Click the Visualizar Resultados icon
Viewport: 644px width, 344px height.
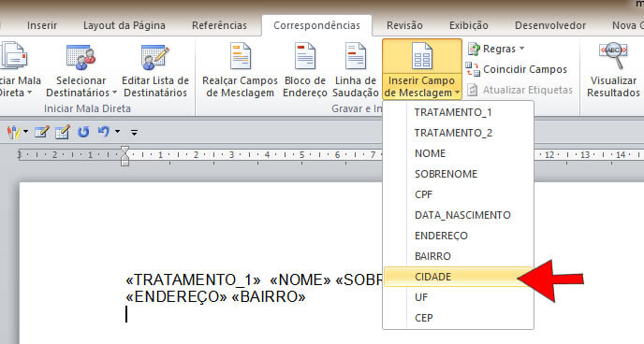tap(613, 56)
